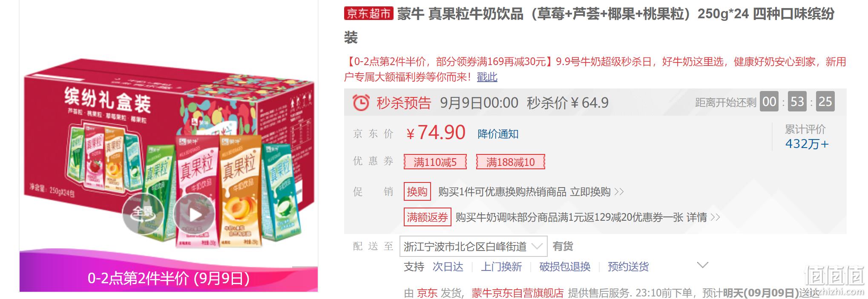The height and width of the screenshot is (299, 868).
Task: Claim the 满188减10 coupon
Action: click(x=510, y=162)
